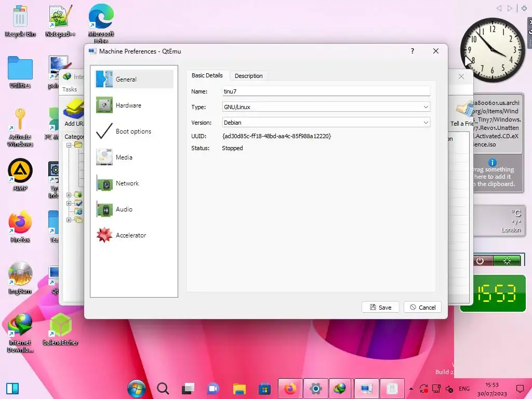This screenshot has height=399, width=532.
Task: Click the London weather gadget
Action: [498, 221]
